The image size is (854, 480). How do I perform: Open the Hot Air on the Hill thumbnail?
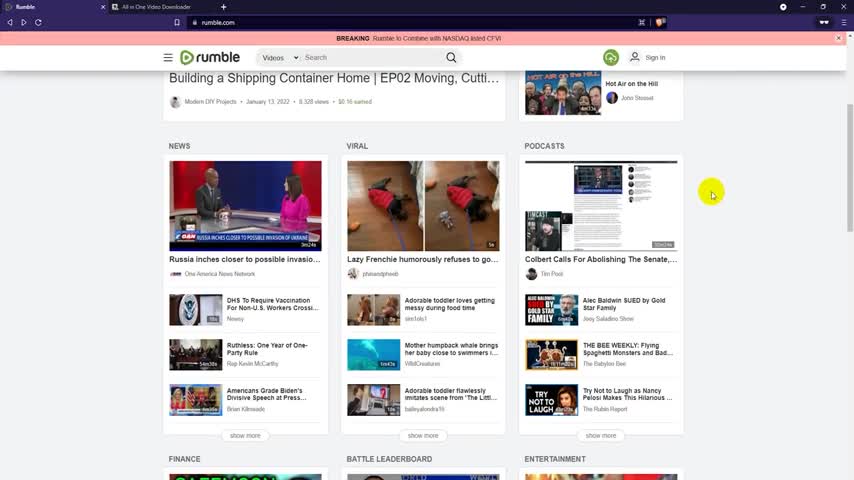563,93
